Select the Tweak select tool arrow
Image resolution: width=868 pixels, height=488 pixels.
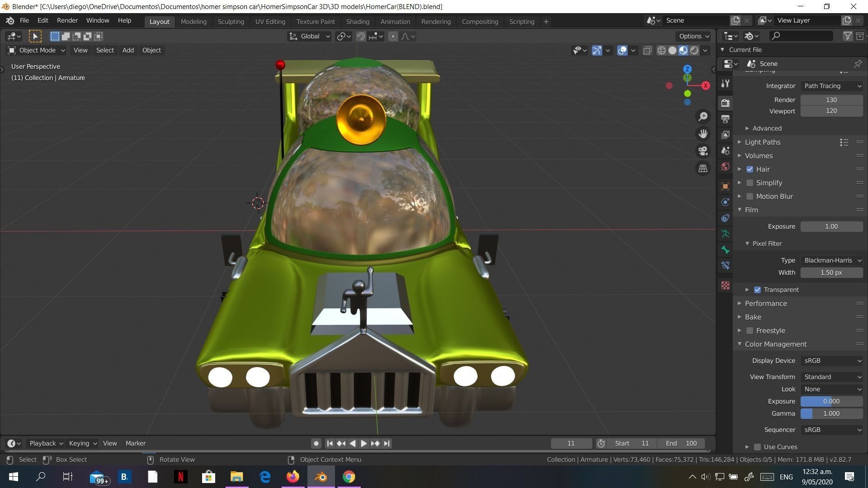click(35, 36)
